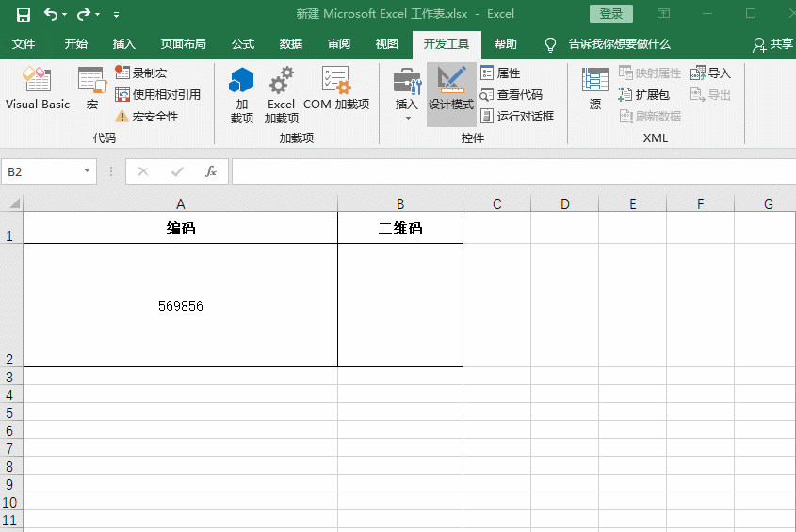Viewport: 796px width, 532px height.
Task: Select row 5 header
Action: tap(11, 411)
